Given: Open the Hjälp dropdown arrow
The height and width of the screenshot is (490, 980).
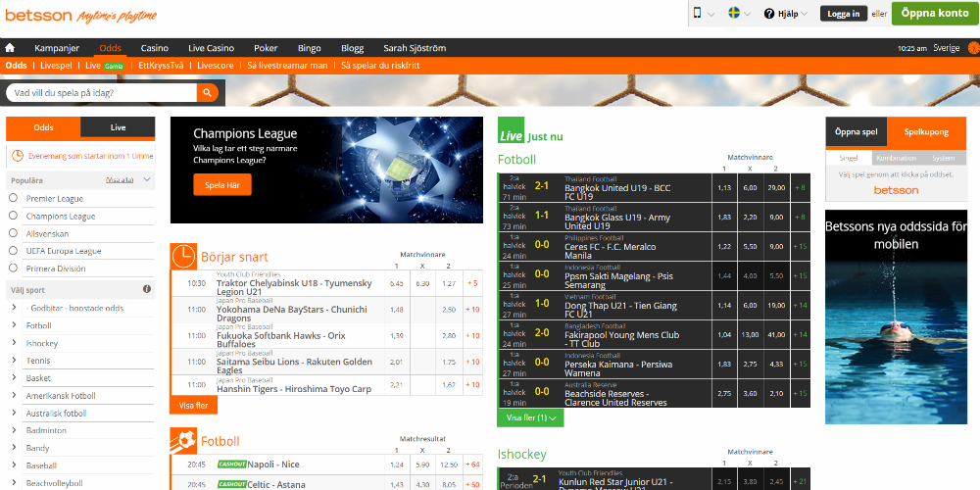Looking at the screenshot, I should tap(804, 14).
